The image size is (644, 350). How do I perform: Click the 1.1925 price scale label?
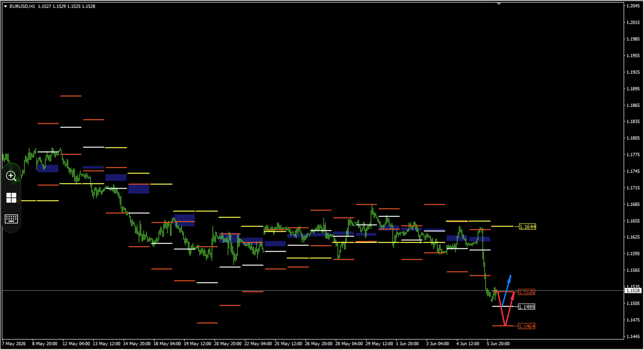tap(633, 72)
